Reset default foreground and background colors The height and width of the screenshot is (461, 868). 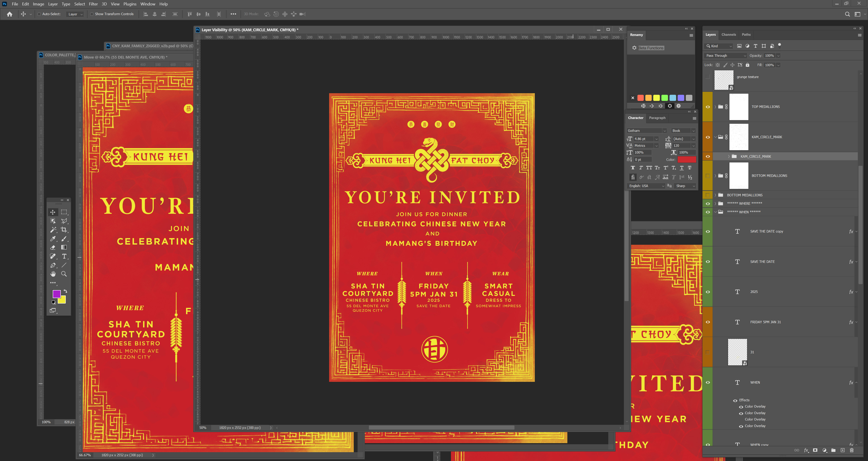coord(54,302)
